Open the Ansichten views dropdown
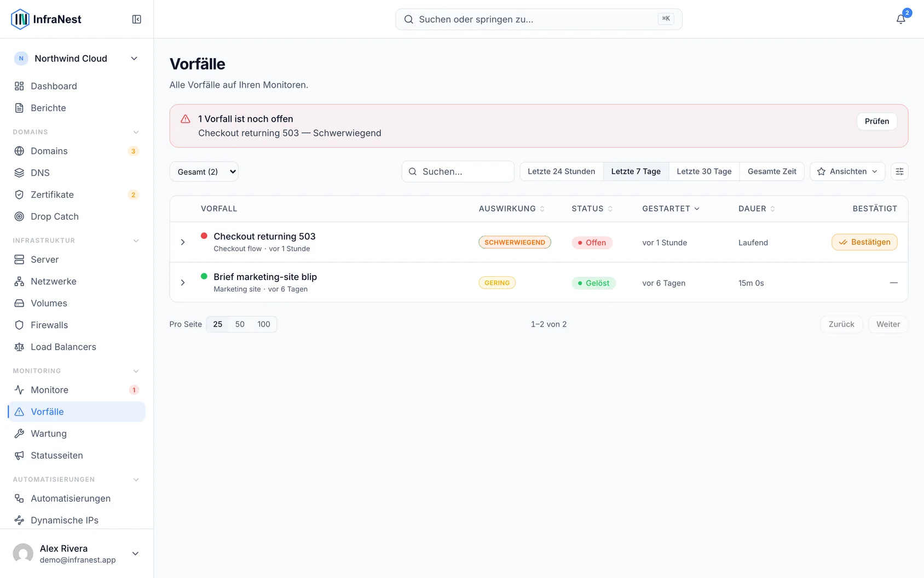The height and width of the screenshot is (578, 924). tap(847, 171)
